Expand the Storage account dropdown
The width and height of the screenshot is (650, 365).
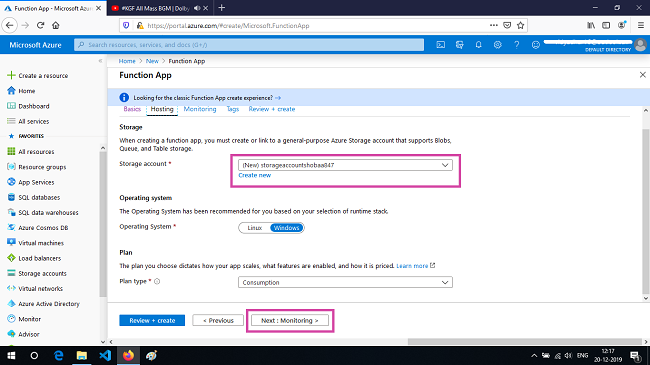pos(345,165)
